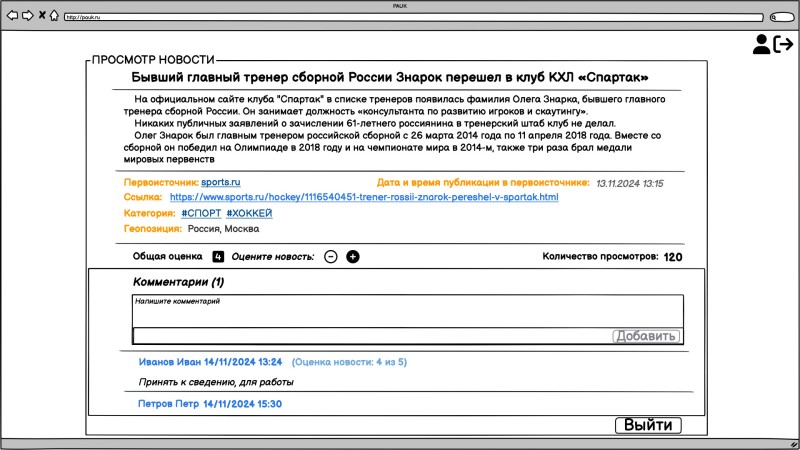Screen dimensions: 800x450
Task: Go to home page icon
Action: 54,15
